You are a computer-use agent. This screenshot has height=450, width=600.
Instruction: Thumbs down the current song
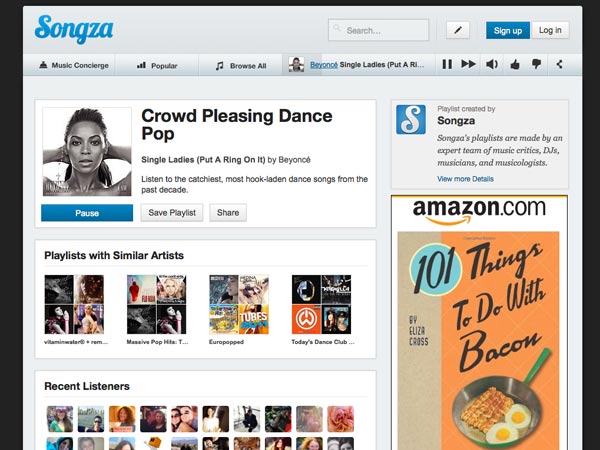click(537, 65)
